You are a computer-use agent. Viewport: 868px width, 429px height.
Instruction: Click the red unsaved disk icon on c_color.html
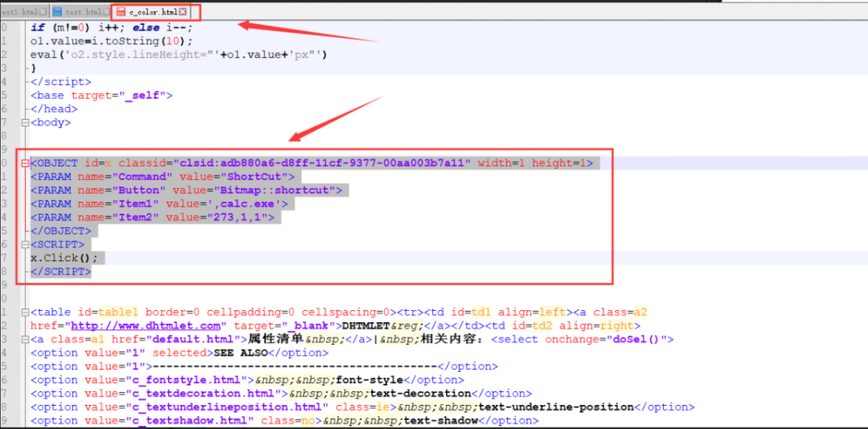point(120,11)
